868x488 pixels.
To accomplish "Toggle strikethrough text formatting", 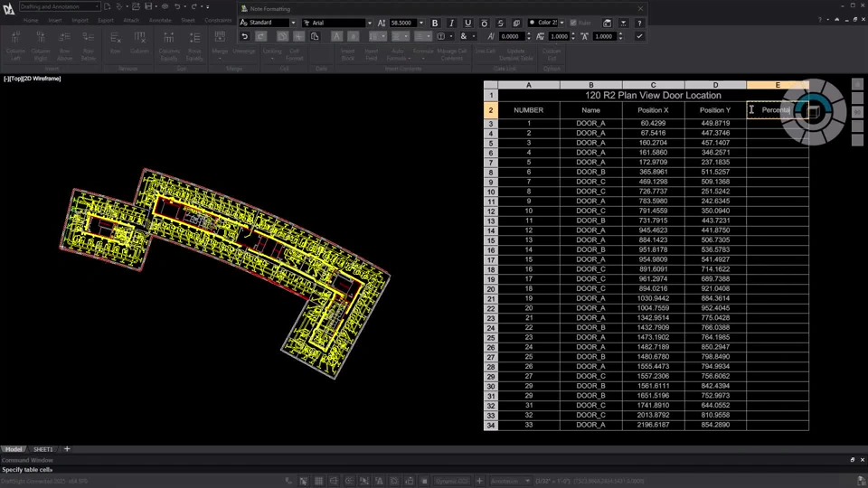I will click(x=500, y=23).
